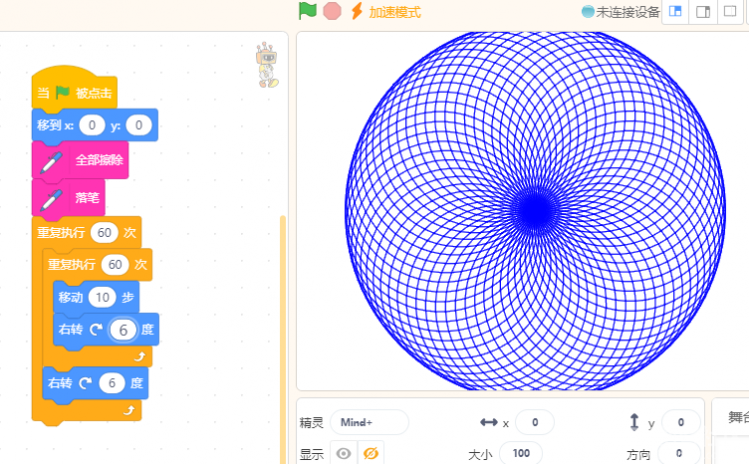The image size is (749, 464).
Task: Edit inner 重复执行 count 60
Action: pos(115,265)
